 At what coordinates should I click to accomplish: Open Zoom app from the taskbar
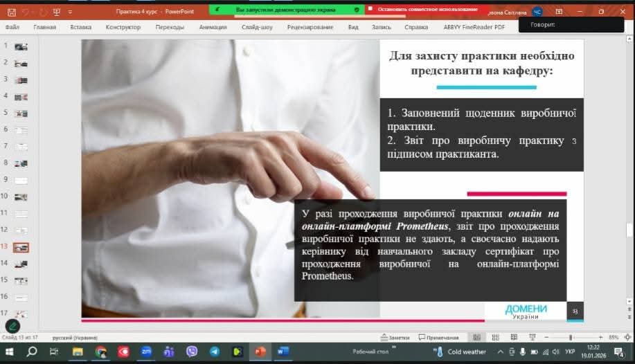(x=146, y=352)
